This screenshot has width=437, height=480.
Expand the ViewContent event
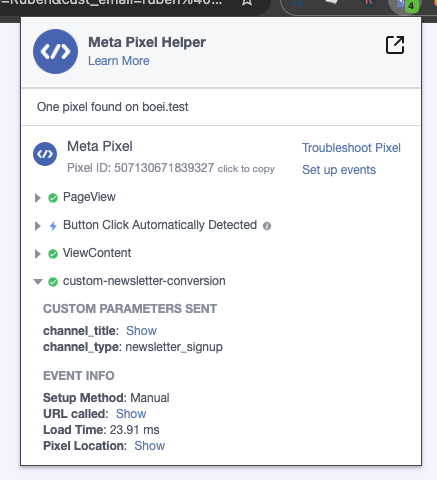click(38, 254)
